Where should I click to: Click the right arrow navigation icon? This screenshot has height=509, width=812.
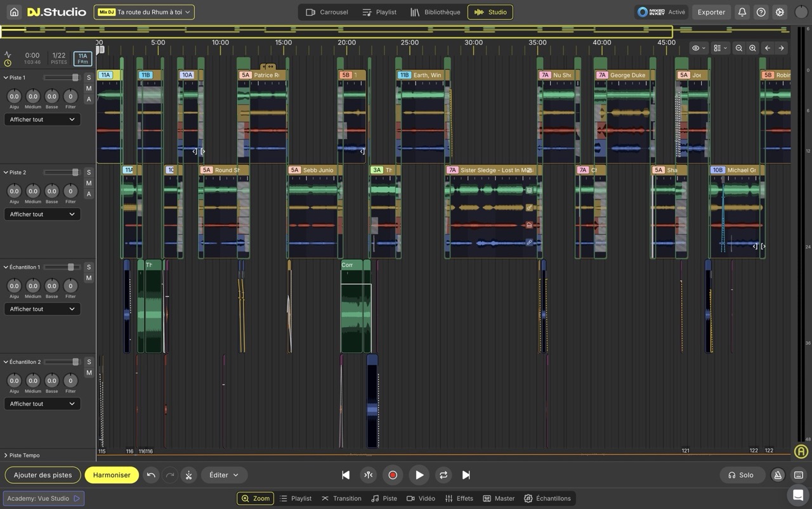tap(781, 48)
